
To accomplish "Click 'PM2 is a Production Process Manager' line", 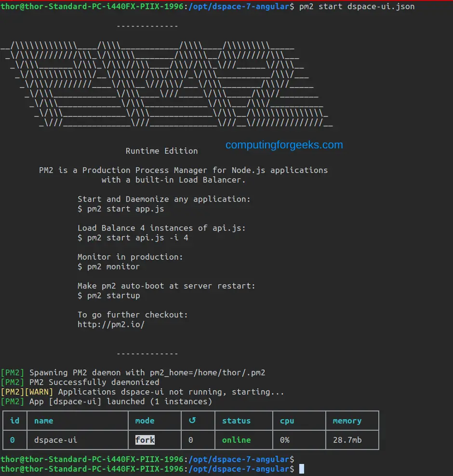I will pyautogui.click(x=184, y=170).
